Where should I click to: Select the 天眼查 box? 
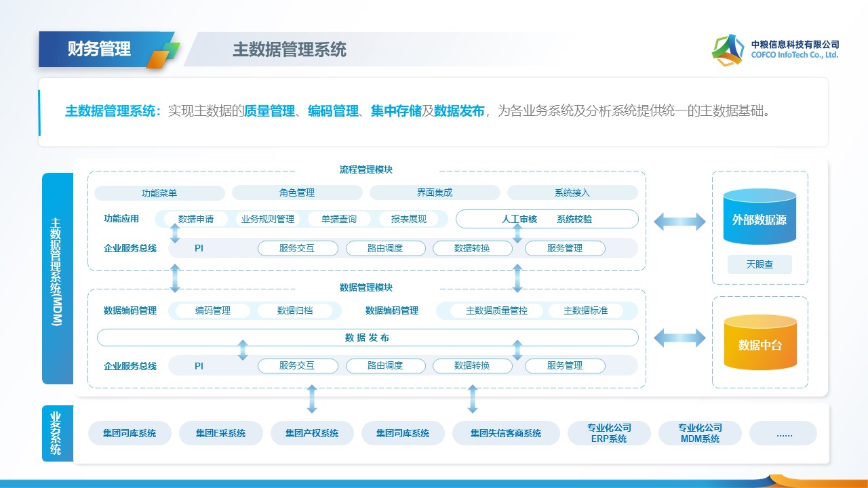[759, 264]
